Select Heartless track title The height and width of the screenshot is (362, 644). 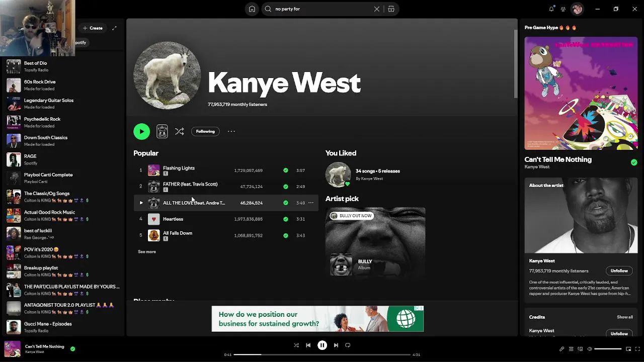173,219
